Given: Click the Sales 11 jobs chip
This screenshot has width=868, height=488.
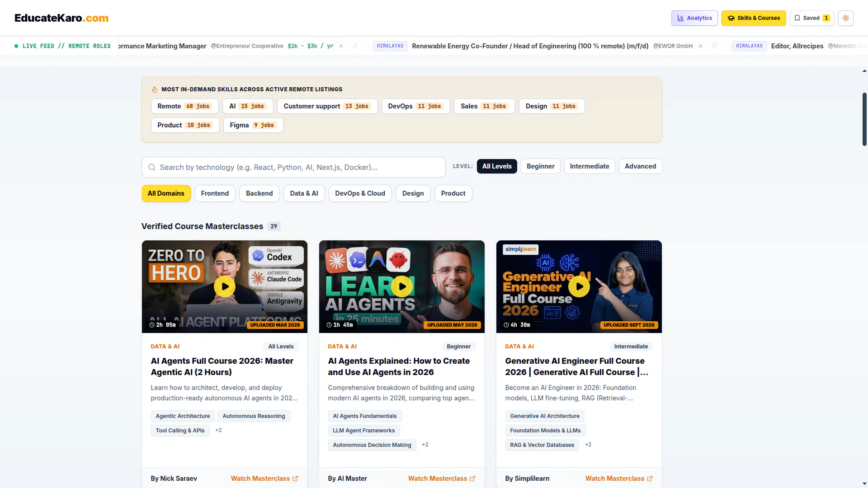Looking at the screenshot, I should 484,106.
